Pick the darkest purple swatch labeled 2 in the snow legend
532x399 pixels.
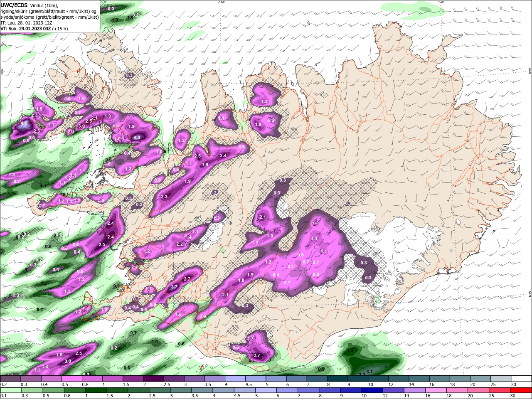point(153,379)
